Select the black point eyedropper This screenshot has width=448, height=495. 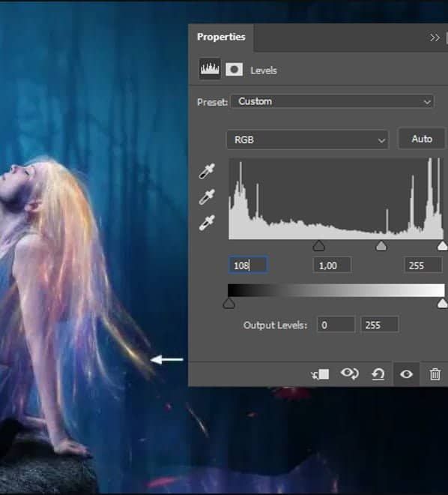[207, 171]
